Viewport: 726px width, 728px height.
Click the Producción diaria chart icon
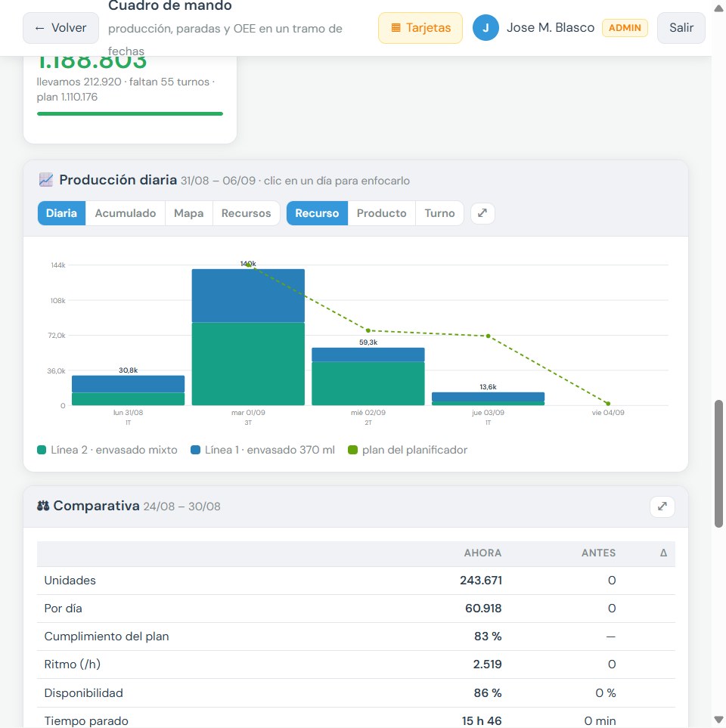pos(46,180)
